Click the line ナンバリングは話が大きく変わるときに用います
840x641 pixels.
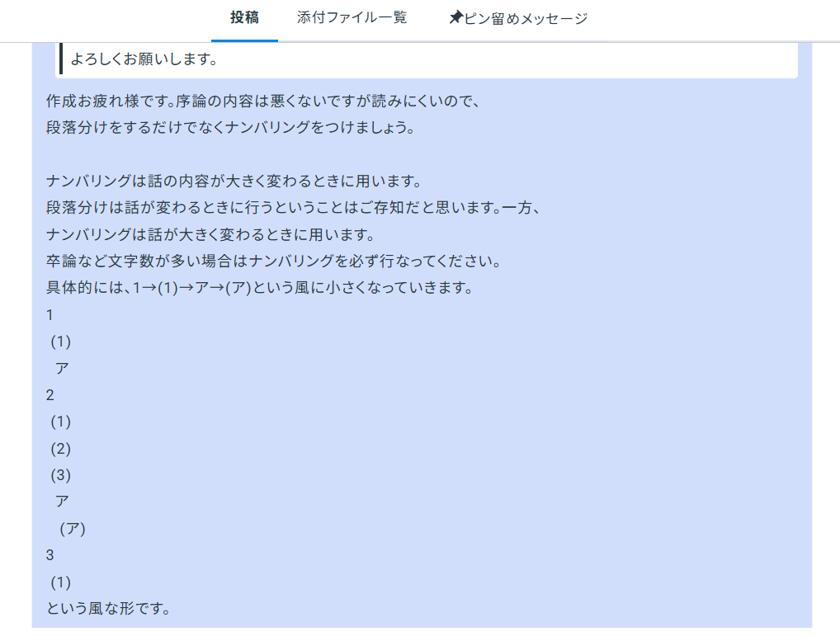(210, 234)
